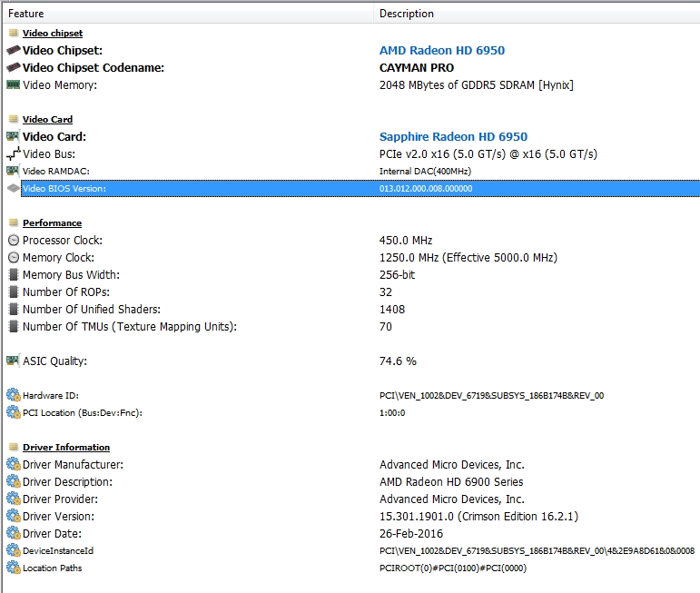Image resolution: width=700 pixels, height=593 pixels.
Task: Click the Driver Provider gear icon
Action: tap(14, 499)
